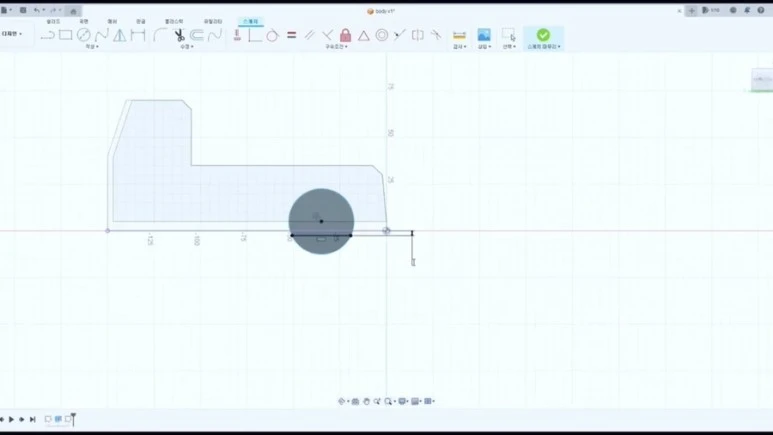Step forward in the timeline

pyautogui.click(x=22, y=419)
